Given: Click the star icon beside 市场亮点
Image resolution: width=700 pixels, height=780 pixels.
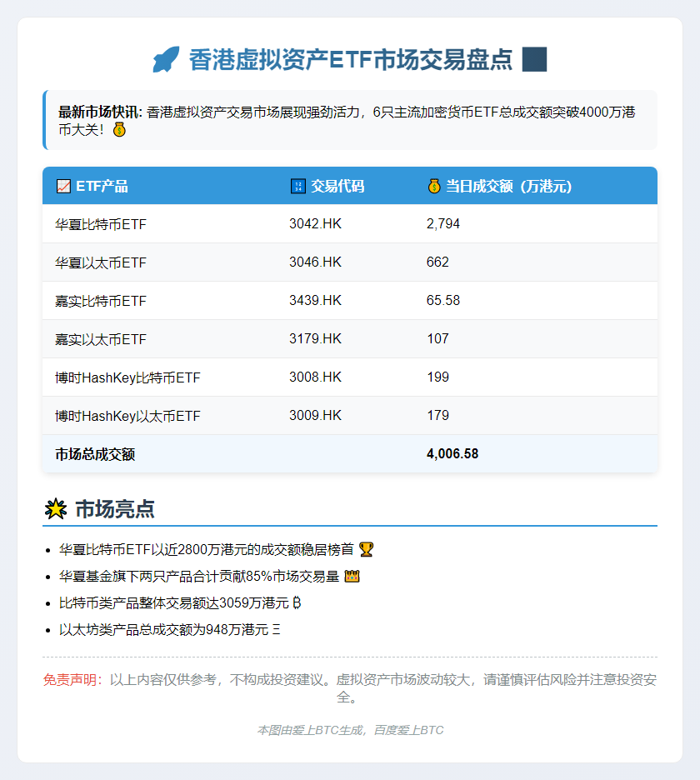Looking at the screenshot, I should [56, 509].
